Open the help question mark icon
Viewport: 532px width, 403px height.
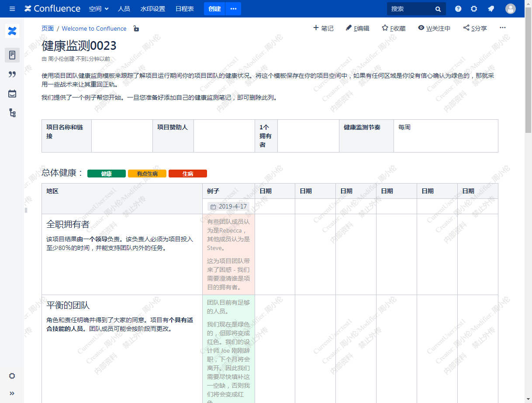(x=458, y=9)
